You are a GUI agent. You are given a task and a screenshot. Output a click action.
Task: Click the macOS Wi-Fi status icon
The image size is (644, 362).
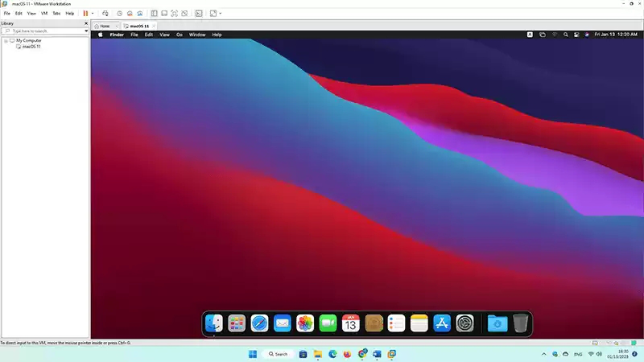tap(555, 35)
